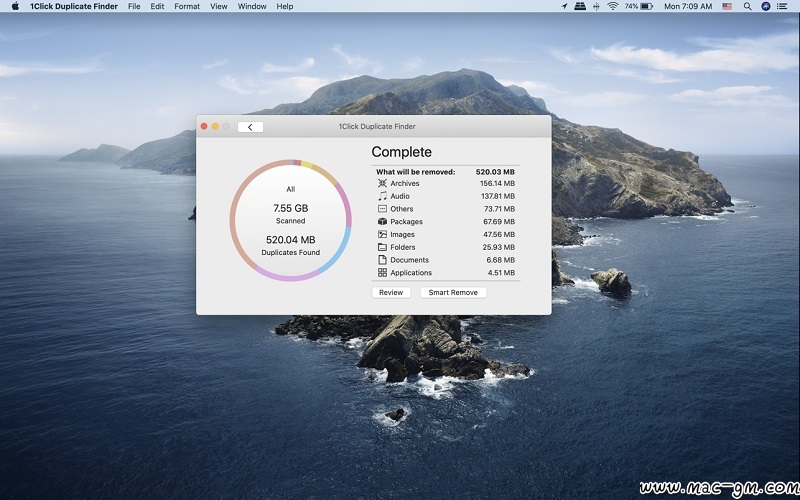Open Siri from the menu bar
The image size is (800, 500).
765,6
